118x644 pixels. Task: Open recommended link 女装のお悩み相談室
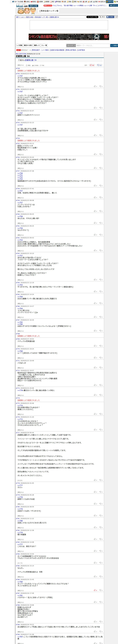[x=57, y=50]
